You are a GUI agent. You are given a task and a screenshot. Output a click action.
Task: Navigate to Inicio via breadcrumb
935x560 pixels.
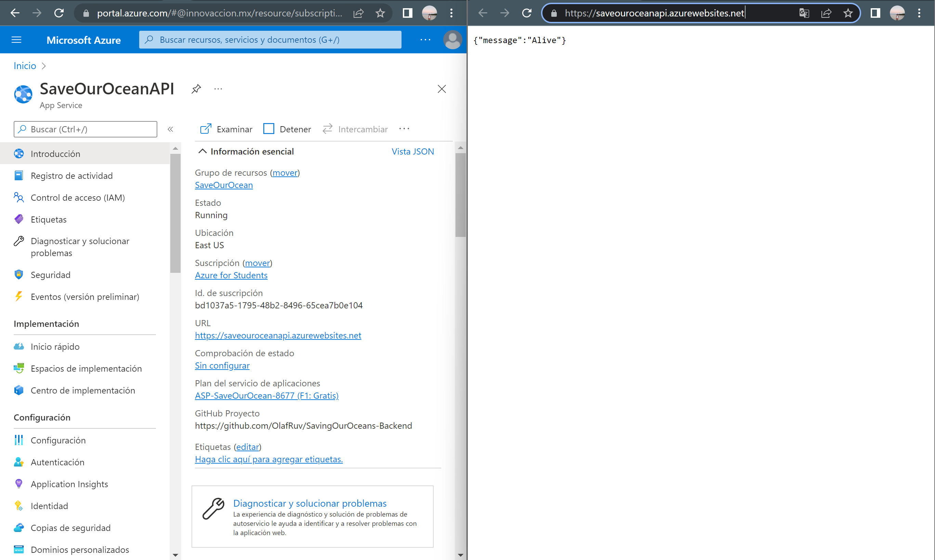(24, 65)
